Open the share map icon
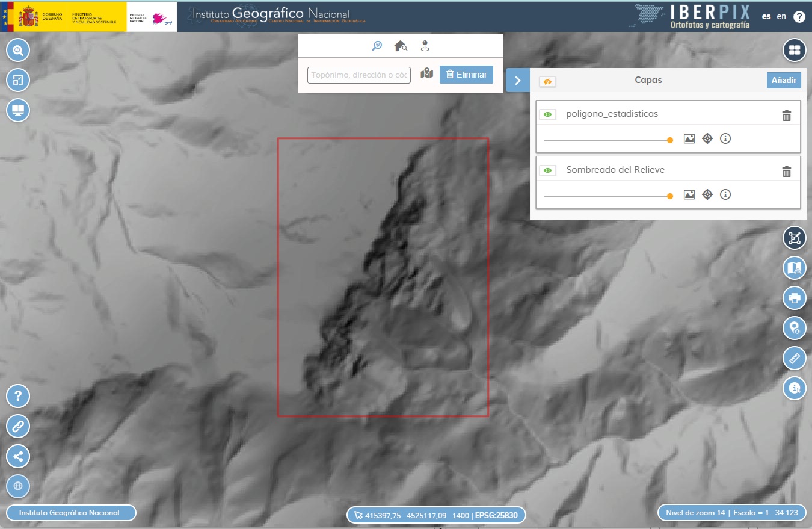 [x=18, y=456]
